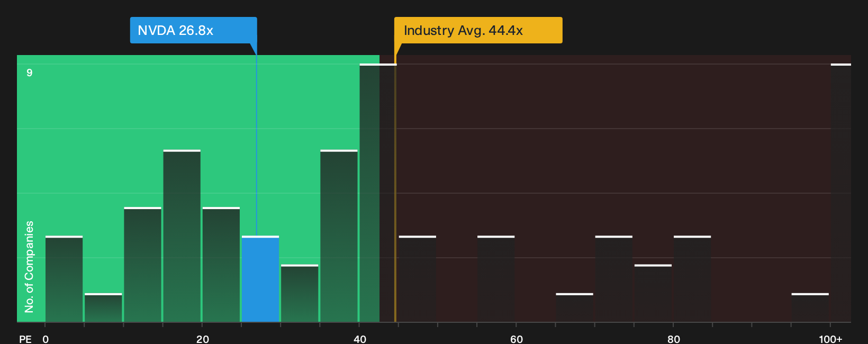Select the bar for PE 35-40
Image resolution: width=868 pixels, height=344 pixels.
coord(339,236)
